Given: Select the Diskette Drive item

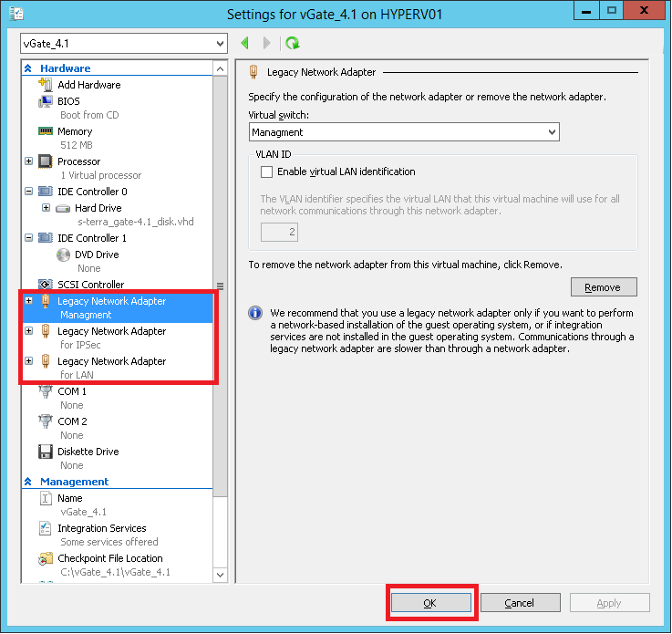Looking at the screenshot, I should tap(88, 452).
